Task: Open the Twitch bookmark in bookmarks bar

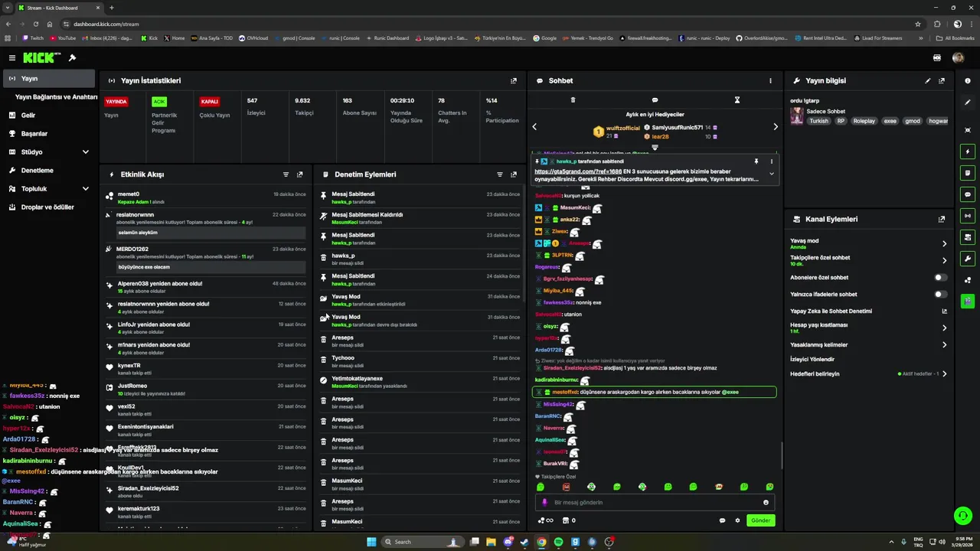Action: (x=33, y=37)
